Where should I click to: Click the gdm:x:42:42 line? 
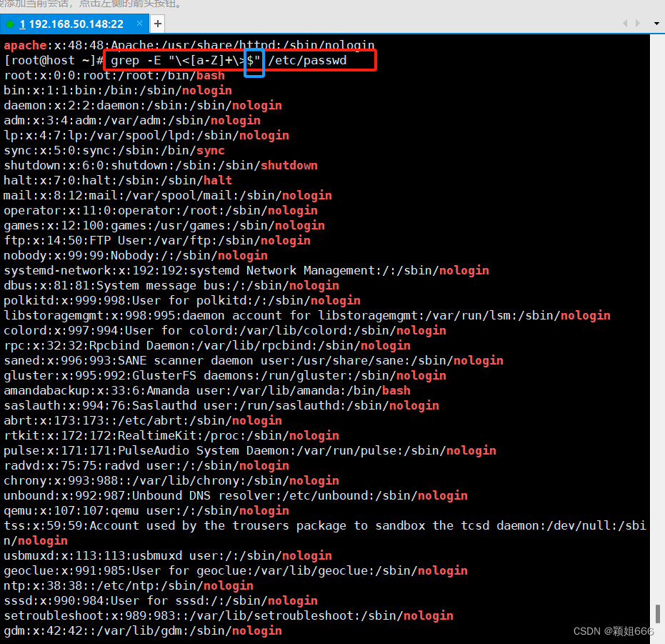pyautogui.click(x=143, y=630)
